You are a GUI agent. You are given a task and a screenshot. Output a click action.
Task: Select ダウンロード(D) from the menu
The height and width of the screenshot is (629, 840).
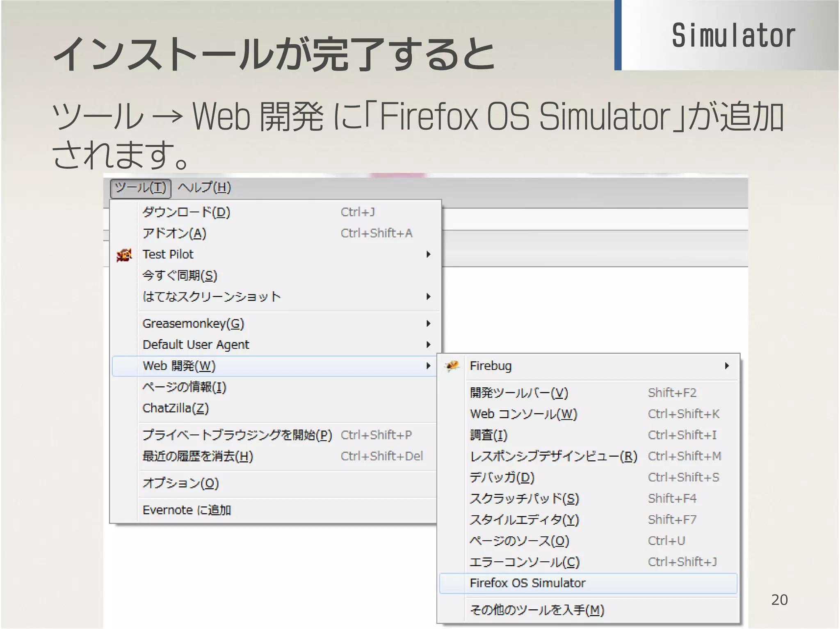(186, 212)
